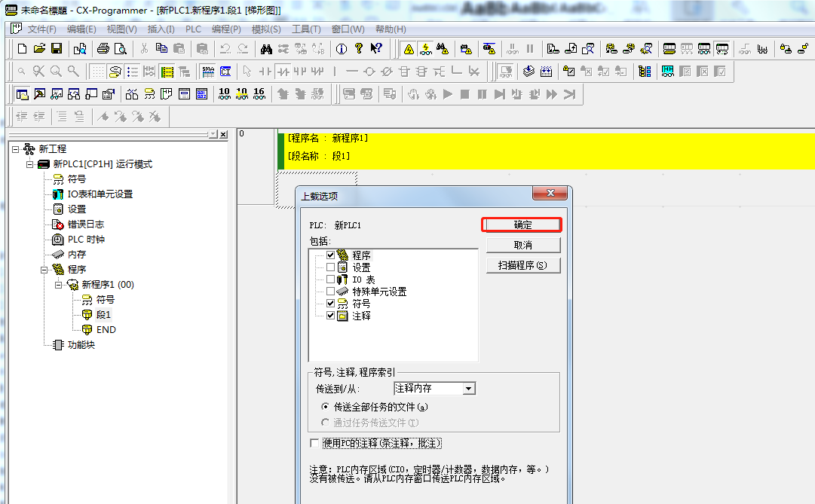Click the play simulation button icon

coord(448,94)
